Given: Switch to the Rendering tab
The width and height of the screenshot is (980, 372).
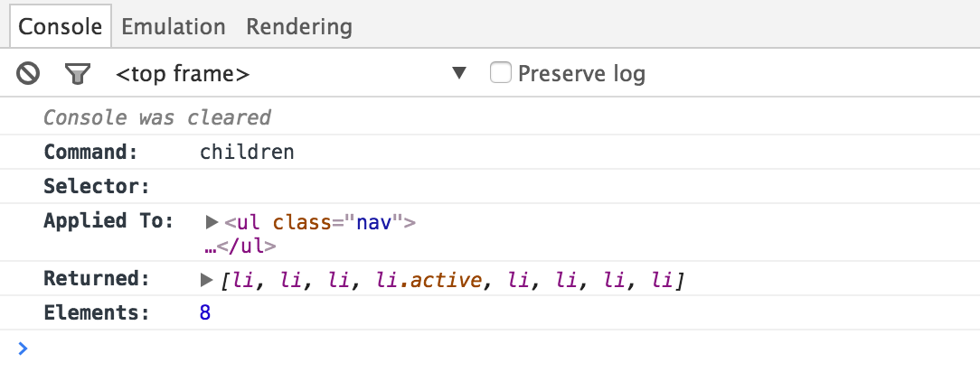Looking at the screenshot, I should point(299,26).
